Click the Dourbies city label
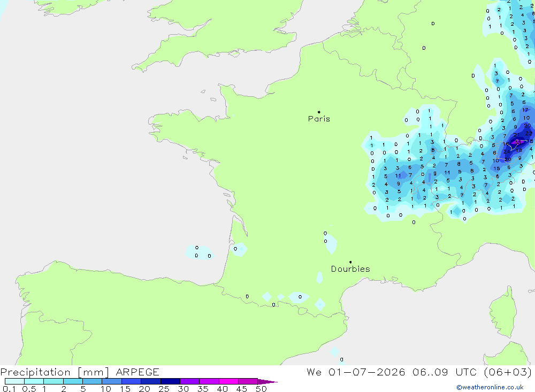This screenshot has height=392, width=535. pyautogui.click(x=350, y=269)
